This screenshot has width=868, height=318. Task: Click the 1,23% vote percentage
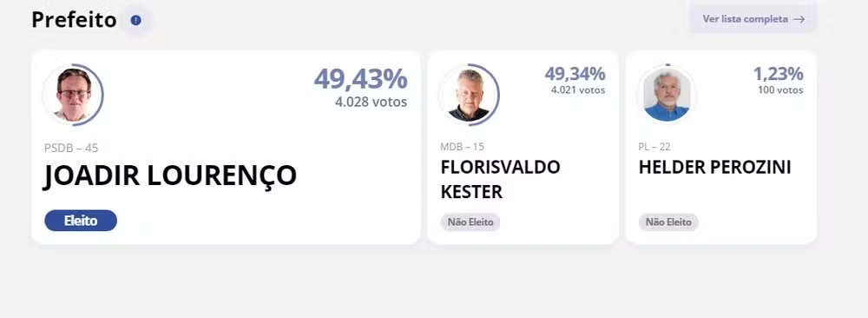(779, 74)
